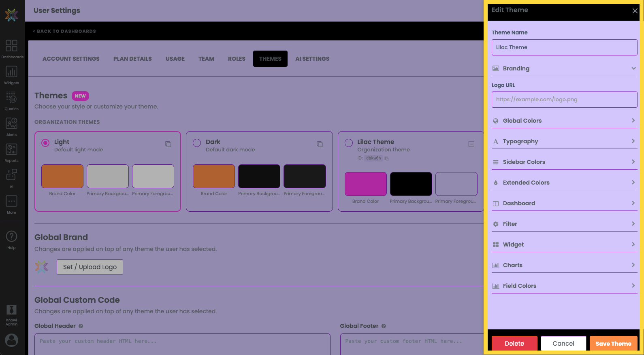Select the Lilac Theme radio button
Viewport: 644px width, 355px height.
coord(348,143)
